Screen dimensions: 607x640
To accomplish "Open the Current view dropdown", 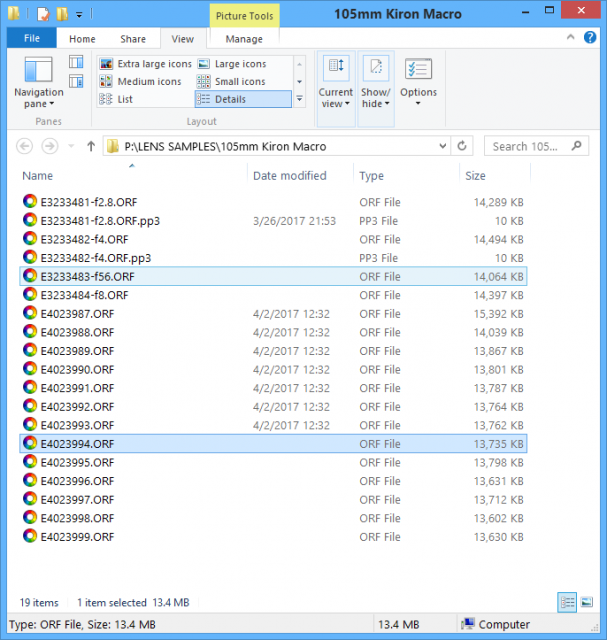I will point(336,89).
